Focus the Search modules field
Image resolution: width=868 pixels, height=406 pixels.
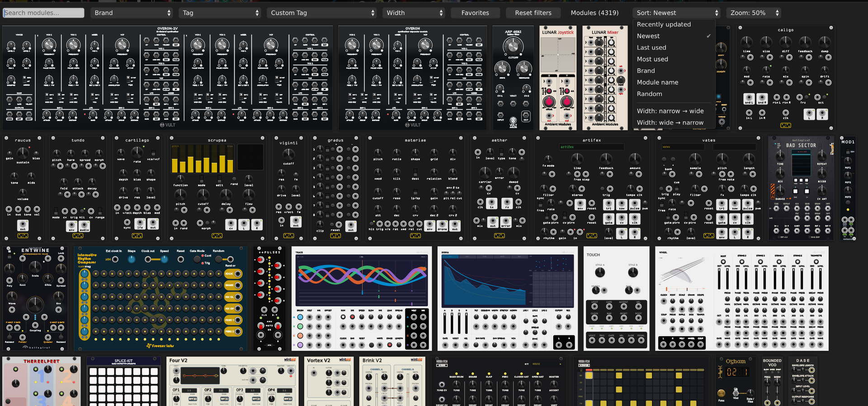coord(43,13)
